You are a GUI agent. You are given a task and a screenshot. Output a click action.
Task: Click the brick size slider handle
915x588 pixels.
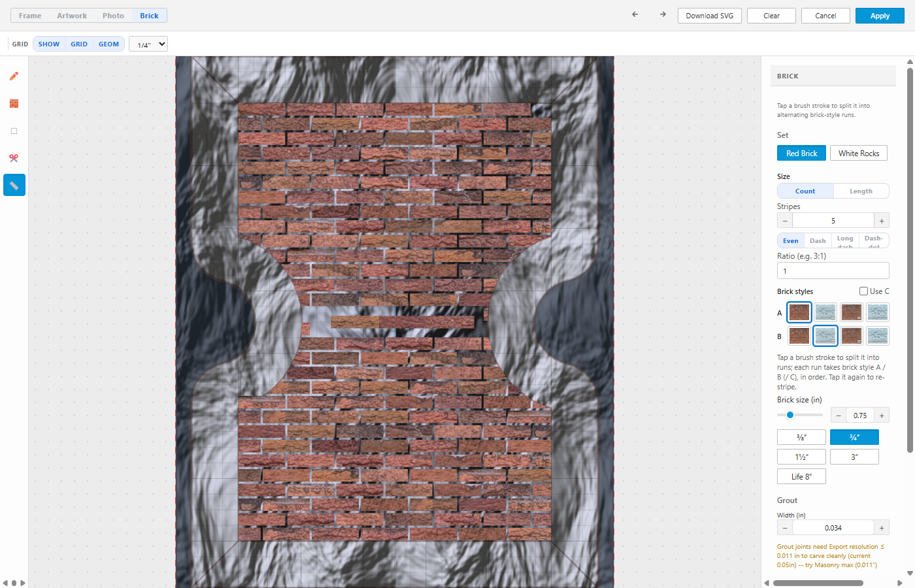pos(790,415)
